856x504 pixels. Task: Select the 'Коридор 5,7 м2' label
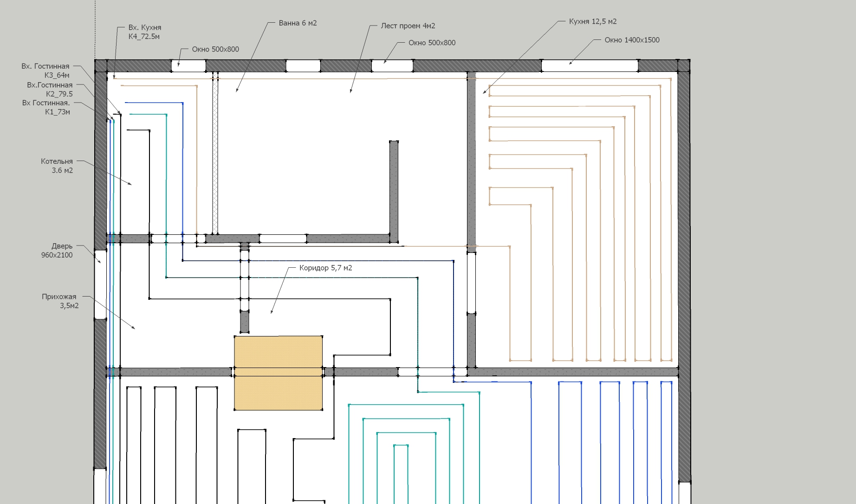pos(325,268)
